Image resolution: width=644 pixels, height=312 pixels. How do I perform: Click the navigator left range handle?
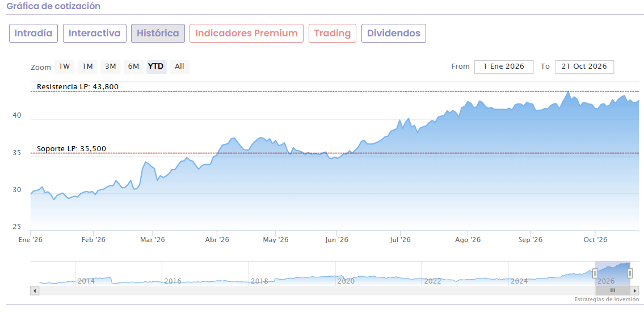[x=595, y=272]
